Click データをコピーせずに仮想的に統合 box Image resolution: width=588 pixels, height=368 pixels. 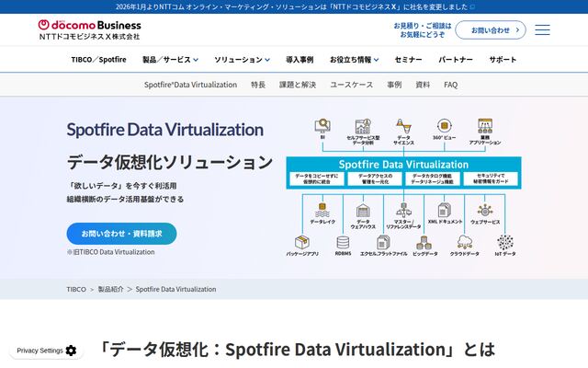[316, 178]
